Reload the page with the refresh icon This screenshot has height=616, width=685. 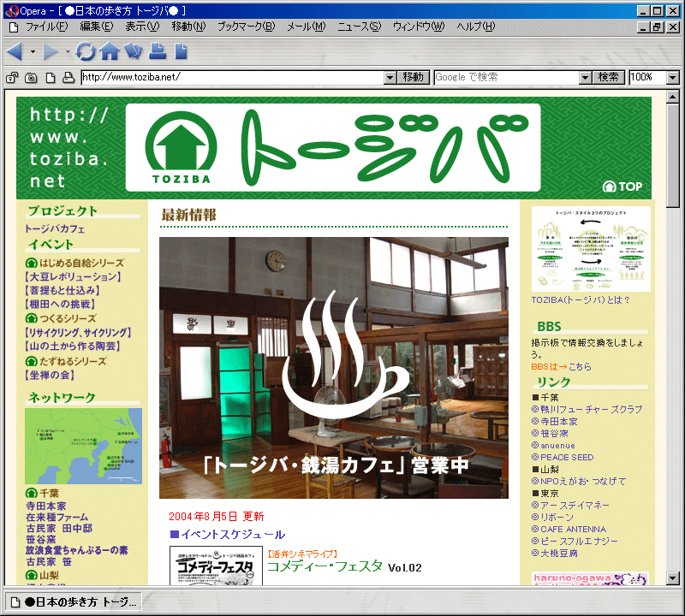pyautogui.click(x=86, y=51)
